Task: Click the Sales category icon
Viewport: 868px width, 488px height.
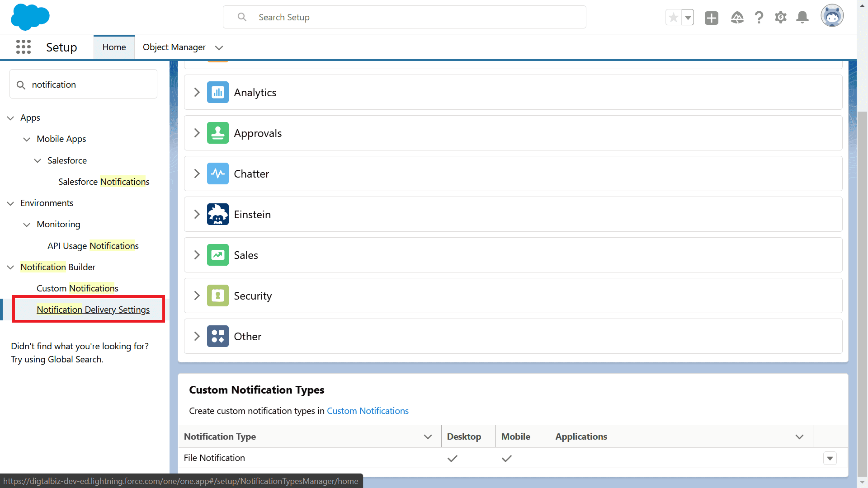Action: pos(218,255)
